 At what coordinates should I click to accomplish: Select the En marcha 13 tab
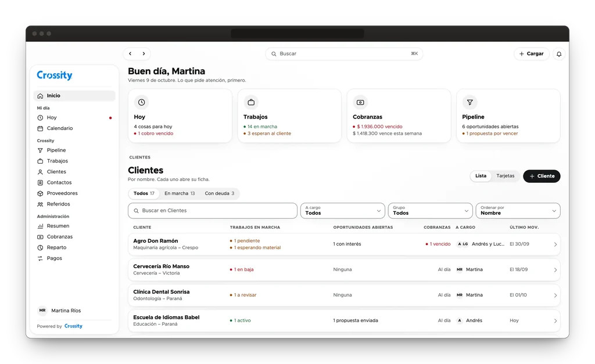coord(180,193)
